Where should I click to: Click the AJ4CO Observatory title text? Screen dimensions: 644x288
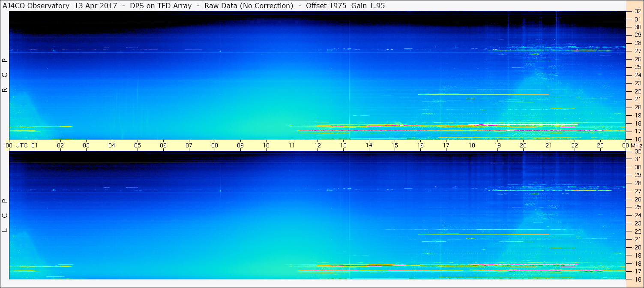point(36,6)
